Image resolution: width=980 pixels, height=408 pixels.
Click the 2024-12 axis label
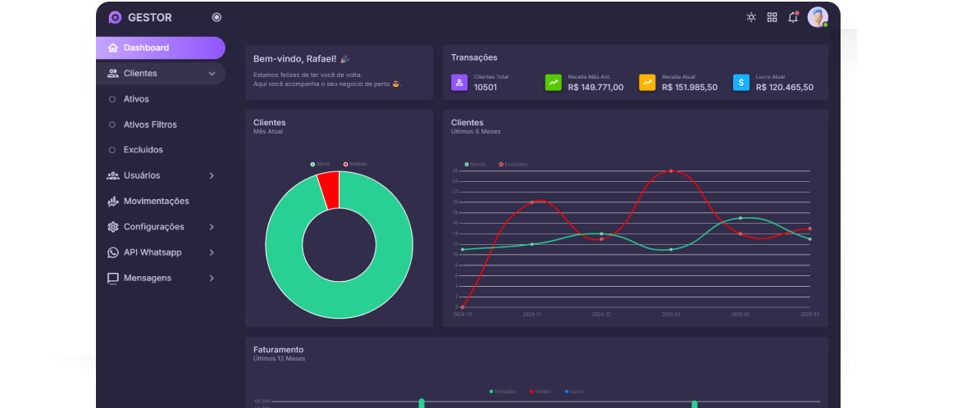pyautogui.click(x=601, y=315)
